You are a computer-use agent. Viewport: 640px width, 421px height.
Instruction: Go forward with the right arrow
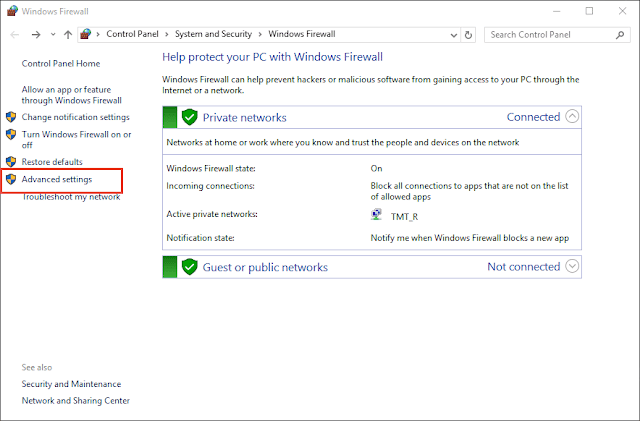click(36, 35)
